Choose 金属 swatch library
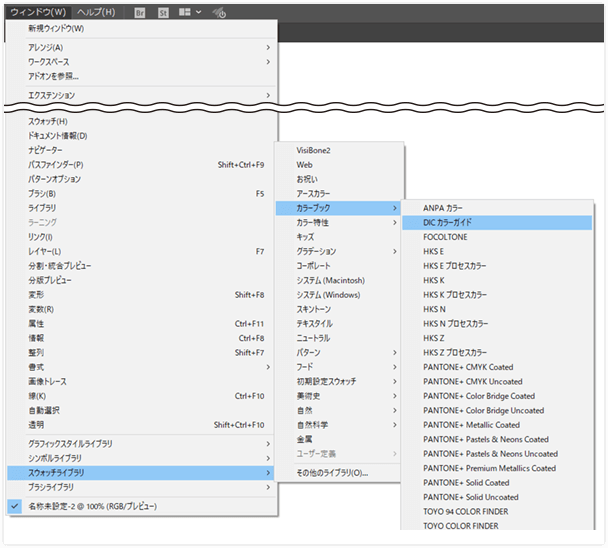The width and height of the screenshot is (608, 548). coord(338,439)
